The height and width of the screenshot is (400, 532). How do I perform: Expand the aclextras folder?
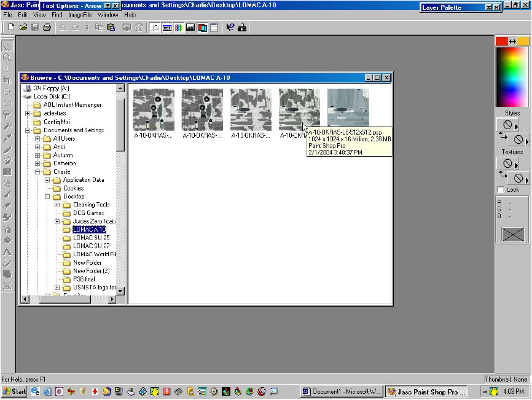28,113
